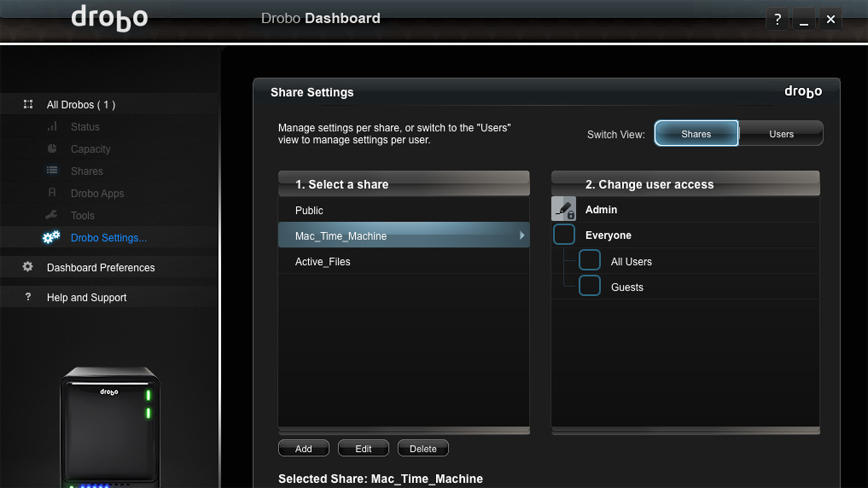Click the drobo logo in header
The width and height of the screenshot is (868, 488).
click(x=109, y=19)
